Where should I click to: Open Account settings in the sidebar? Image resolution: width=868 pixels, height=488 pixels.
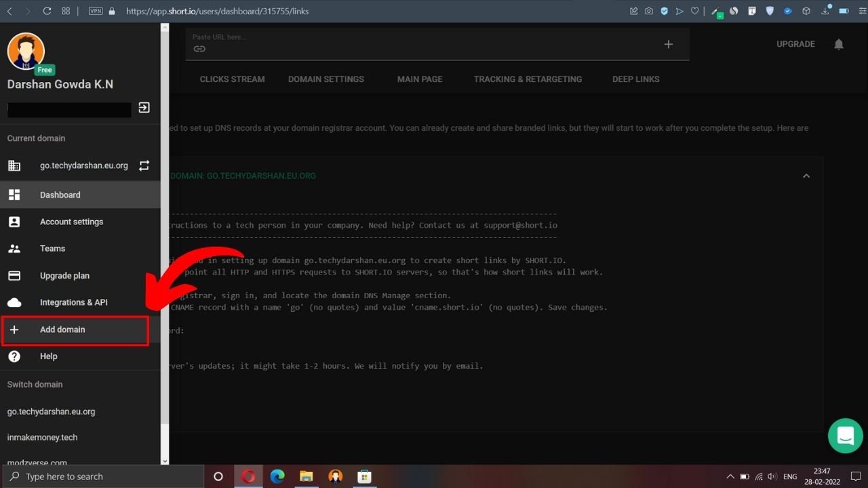click(80, 222)
